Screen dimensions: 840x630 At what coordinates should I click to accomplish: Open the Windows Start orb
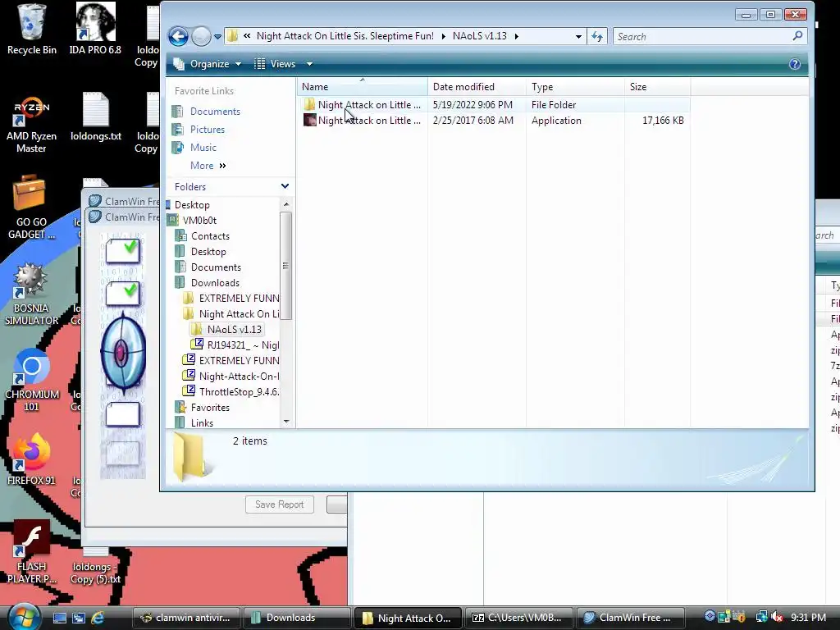(x=24, y=617)
